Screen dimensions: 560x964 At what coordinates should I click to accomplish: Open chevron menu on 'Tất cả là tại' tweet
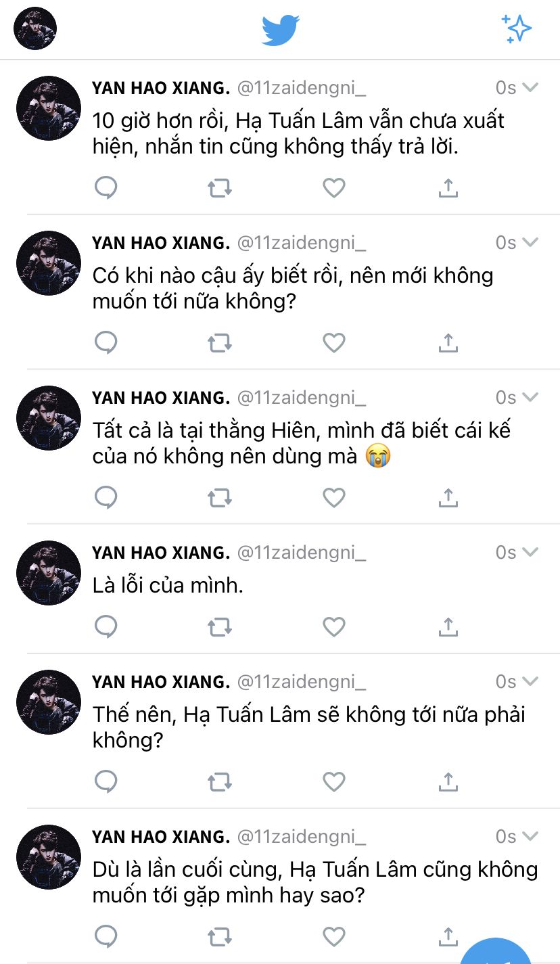click(531, 397)
